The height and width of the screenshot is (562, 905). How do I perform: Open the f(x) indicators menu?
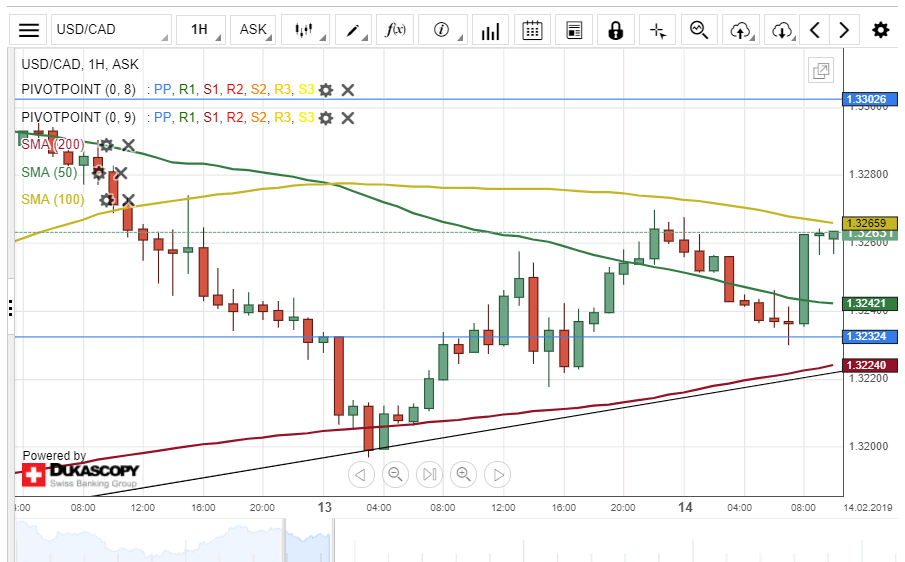[396, 30]
